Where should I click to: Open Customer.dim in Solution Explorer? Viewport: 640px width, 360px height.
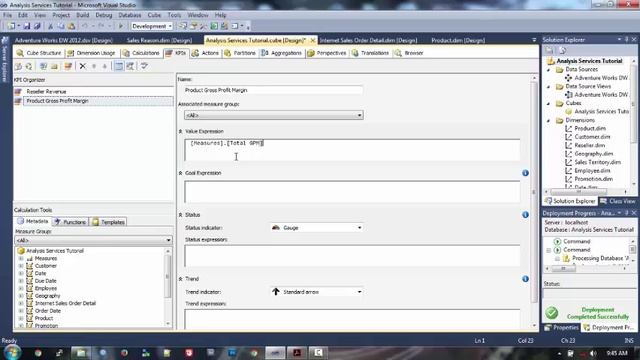[x=592, y=137]
